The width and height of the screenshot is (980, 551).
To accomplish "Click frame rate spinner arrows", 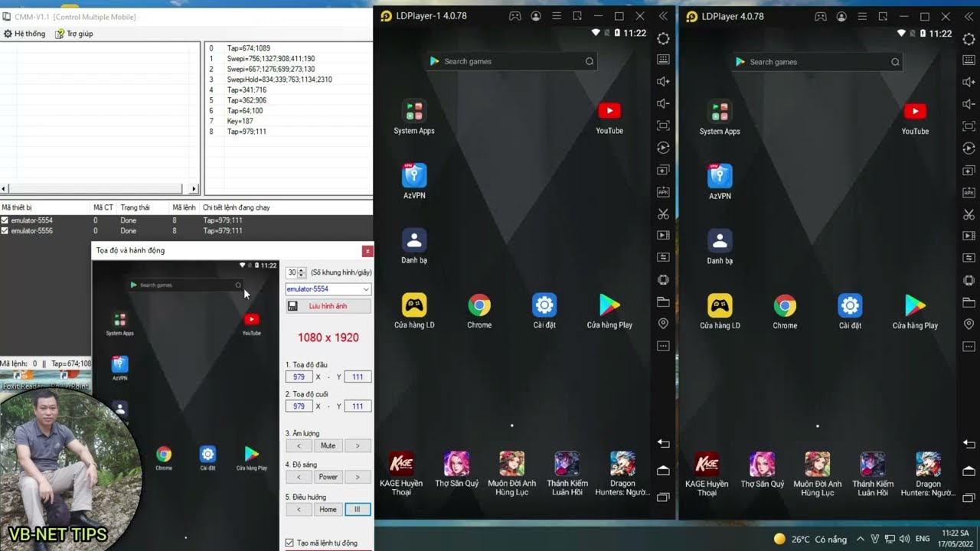I will [302, 272].
